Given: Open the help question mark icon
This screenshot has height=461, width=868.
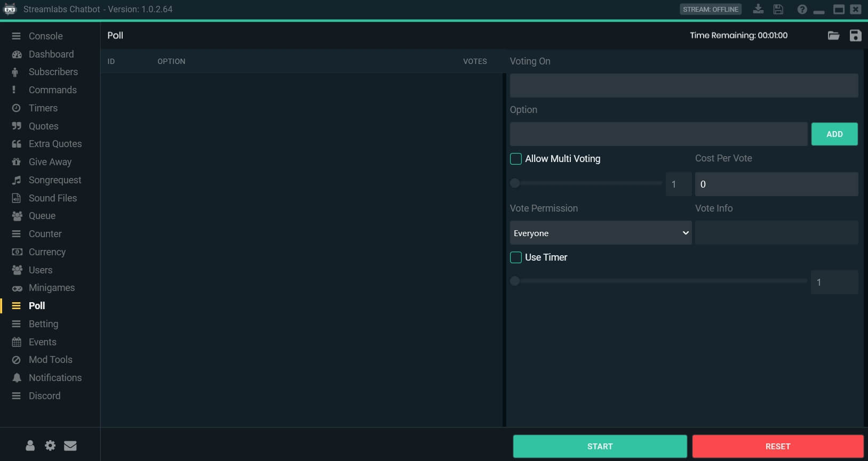Looking at the screenshot, I should coord(802,9).
